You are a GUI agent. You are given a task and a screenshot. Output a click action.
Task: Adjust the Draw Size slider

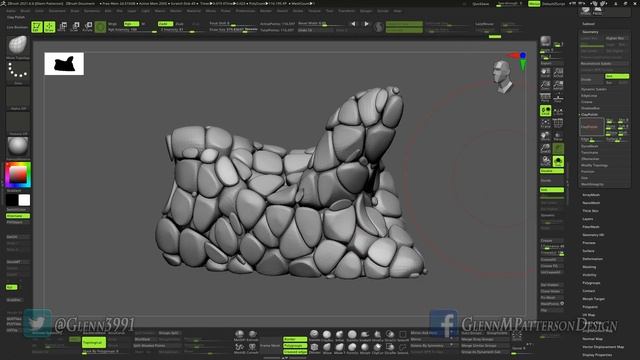233,30
